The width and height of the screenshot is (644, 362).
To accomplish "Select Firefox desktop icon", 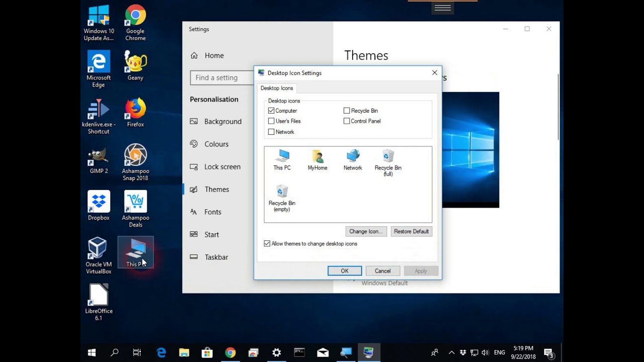I will [135, 113].
